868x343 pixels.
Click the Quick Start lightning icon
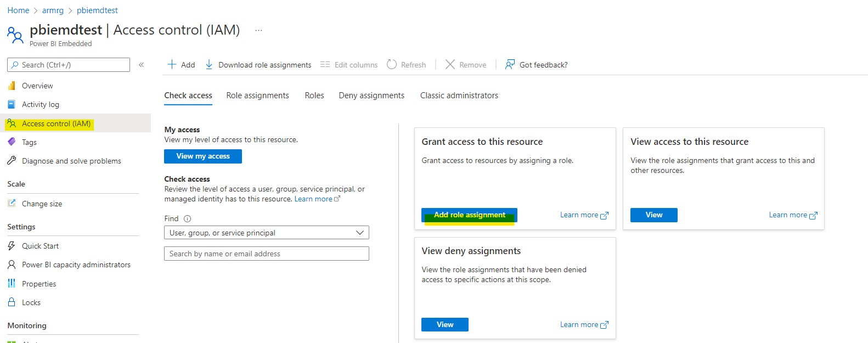tap(12, 246)
